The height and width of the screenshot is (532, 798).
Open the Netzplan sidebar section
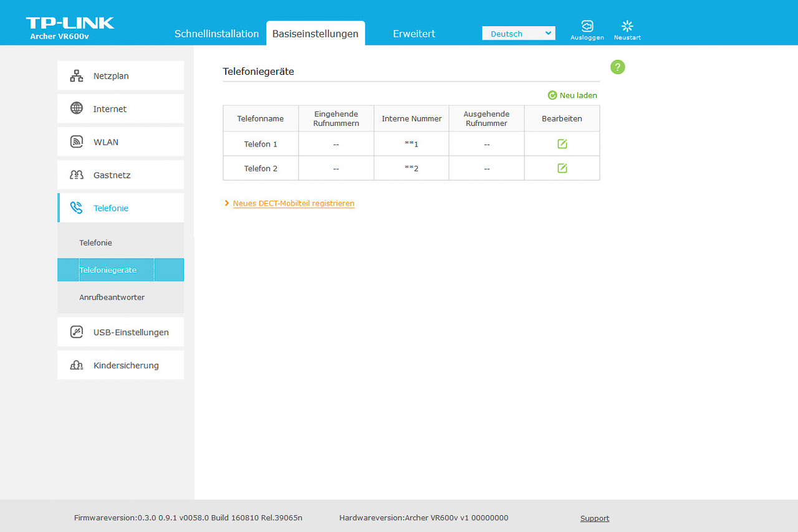[x=120, y=76]
